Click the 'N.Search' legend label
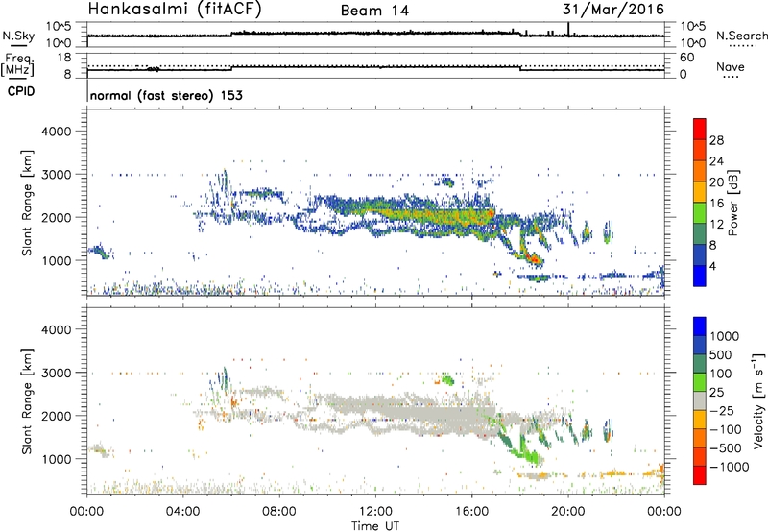 tap(741, 36)
